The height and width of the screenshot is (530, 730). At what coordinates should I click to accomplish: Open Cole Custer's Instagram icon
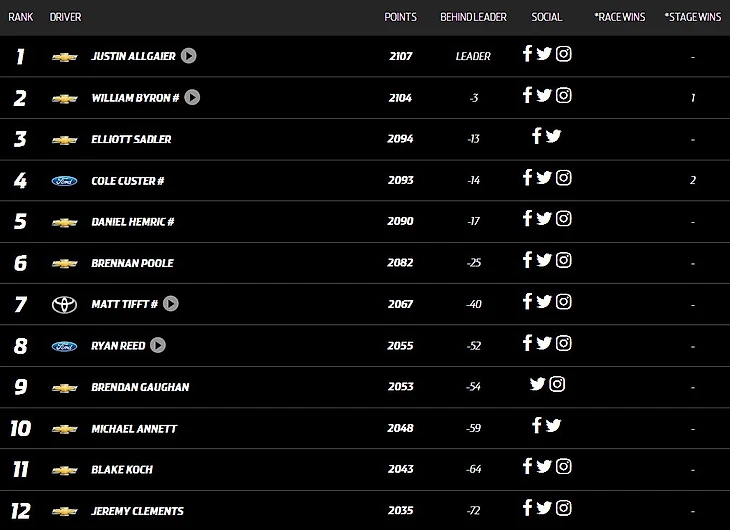564,178
